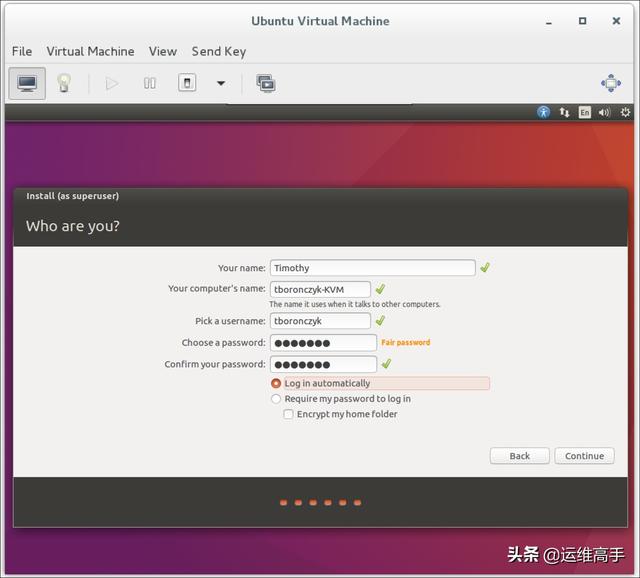Open the Send Key menu
Image resolution: width=640 pixels, height=578 pixels.
click(x=219, y=51)
